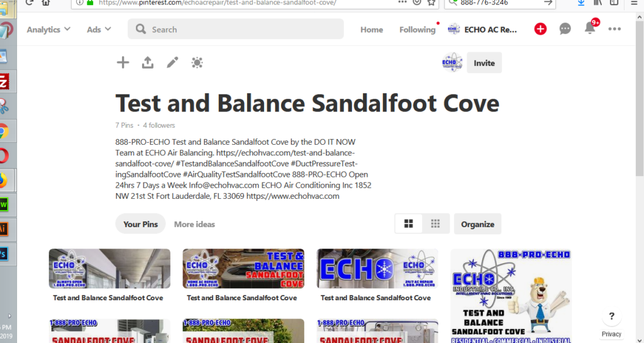Open the Following feed link
Image resolution: width=644 pixels, height=343 pixels.
[x=417, y=30]
